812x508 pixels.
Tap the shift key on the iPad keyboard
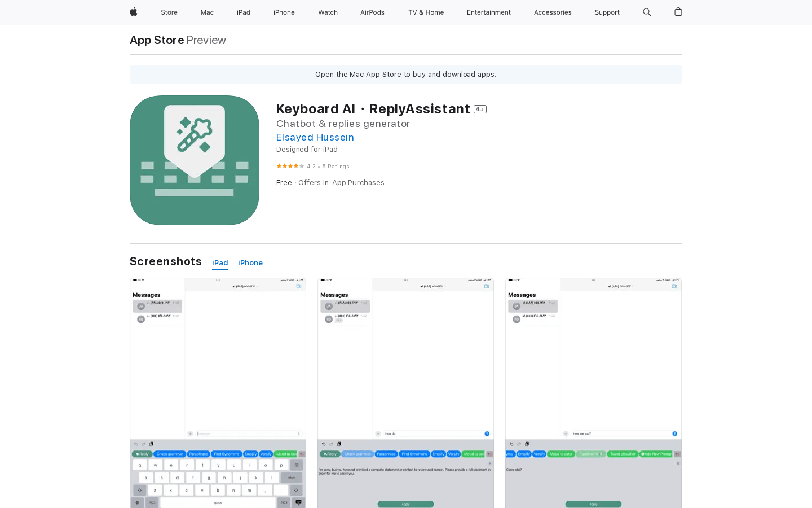click(x=139, y=490)
